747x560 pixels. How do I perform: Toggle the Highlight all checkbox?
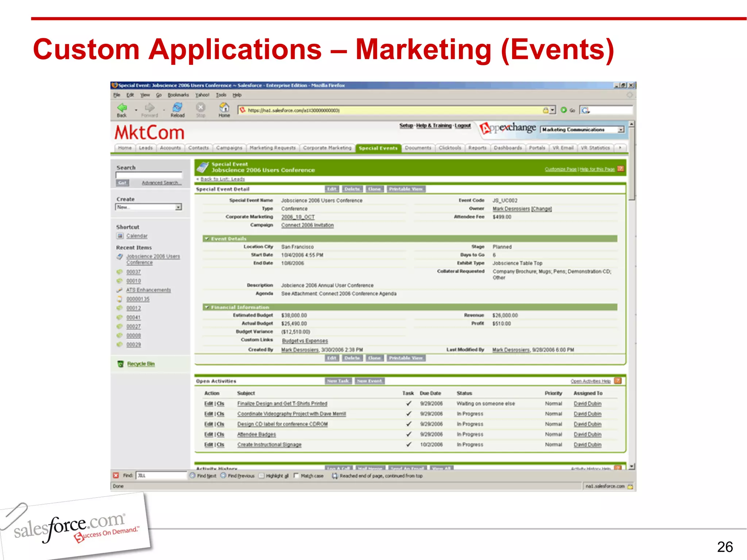coord(261,476)
